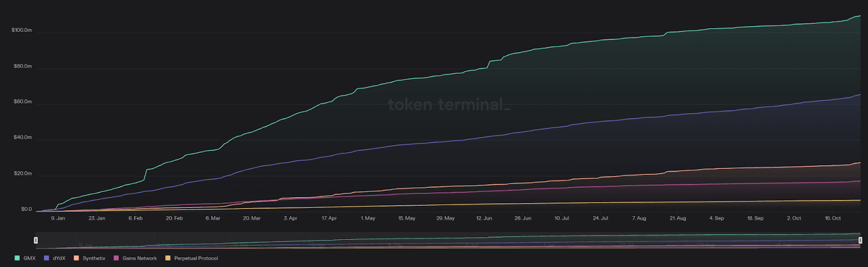Click the $80.0m y-axis label
Viewport: 868px width, 267px height.
(x=23, y=67)
